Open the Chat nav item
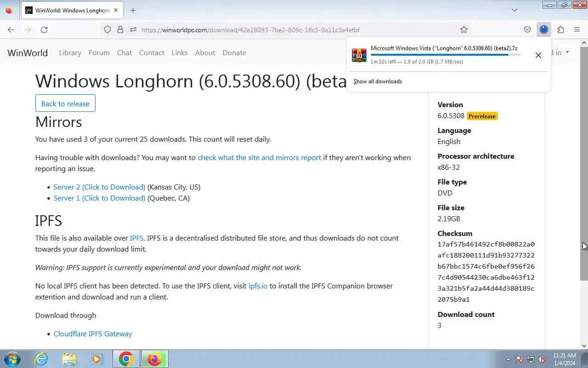 (124, 53)
